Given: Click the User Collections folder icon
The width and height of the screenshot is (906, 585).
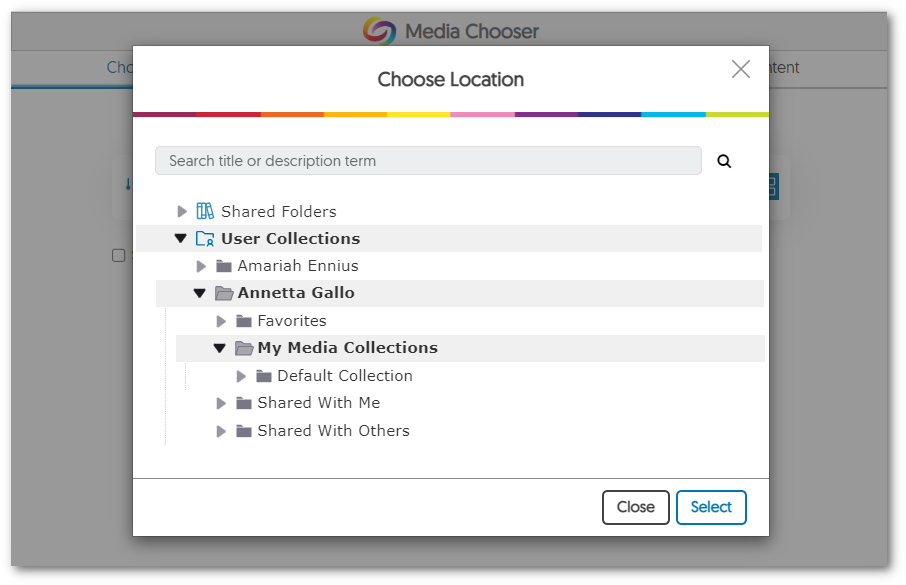Looking at the screenshot, I should 204,238.
